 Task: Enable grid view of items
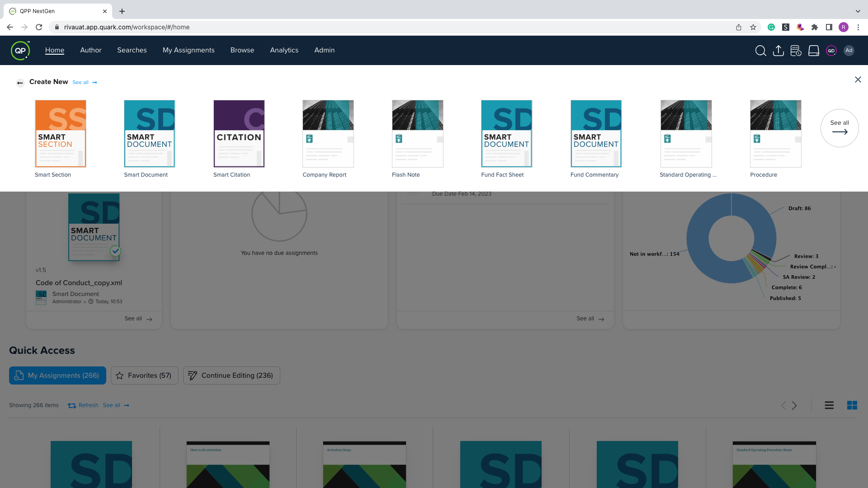tap(851, 405)
